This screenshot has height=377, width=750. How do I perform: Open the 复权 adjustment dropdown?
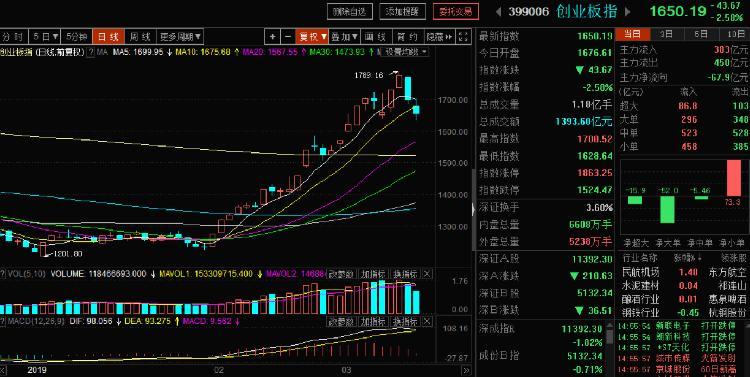[312, 36]
